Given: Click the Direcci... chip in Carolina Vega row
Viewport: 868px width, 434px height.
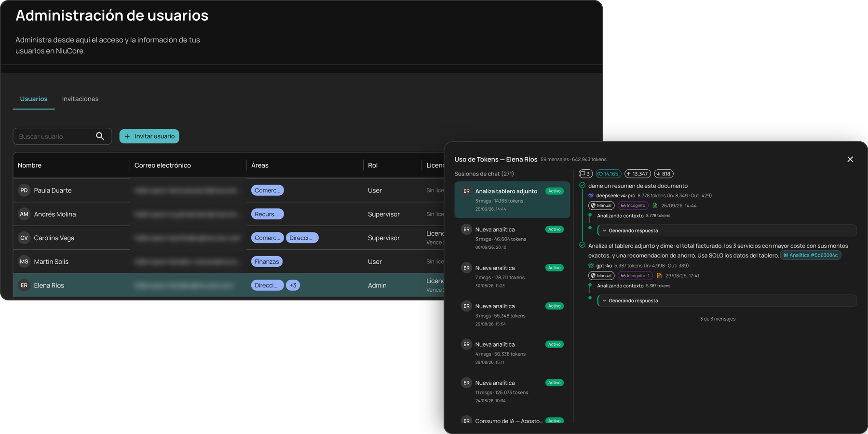Looking at the screenshot, I should click(302, 238).
